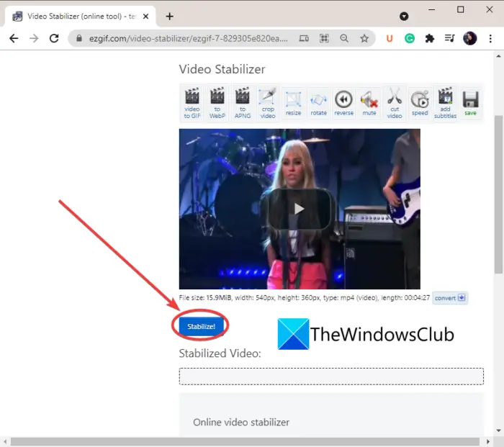Click the save floppy disk icon
The width and height of the screenshot is (504, 447).
(470, 103)
